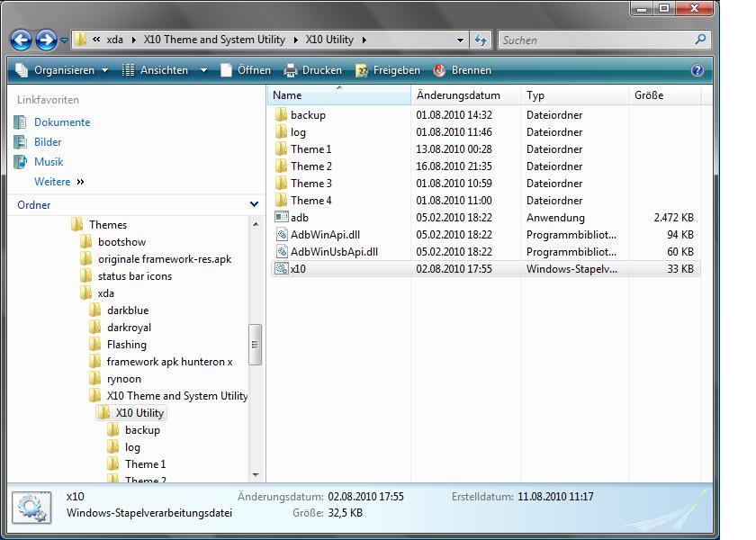Open the address bar history dropdown

460,40
